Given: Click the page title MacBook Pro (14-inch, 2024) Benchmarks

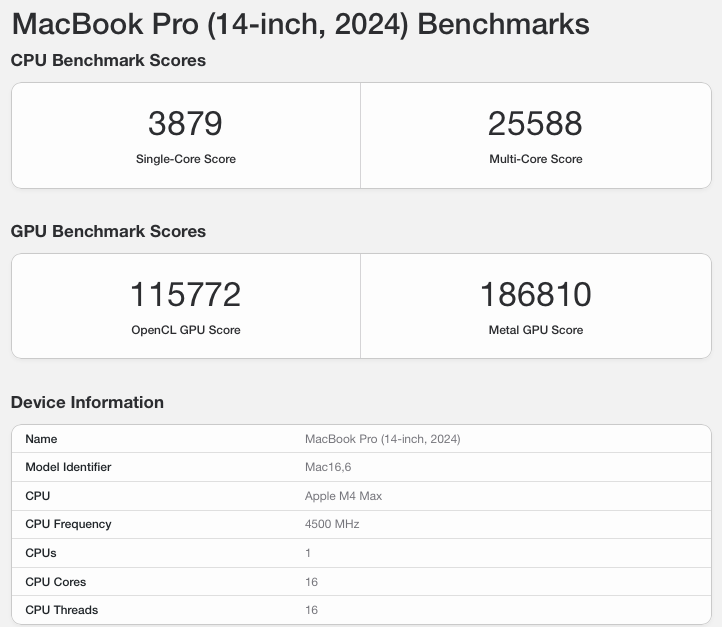Looking at the screenshot, I should tap(301, 24).
